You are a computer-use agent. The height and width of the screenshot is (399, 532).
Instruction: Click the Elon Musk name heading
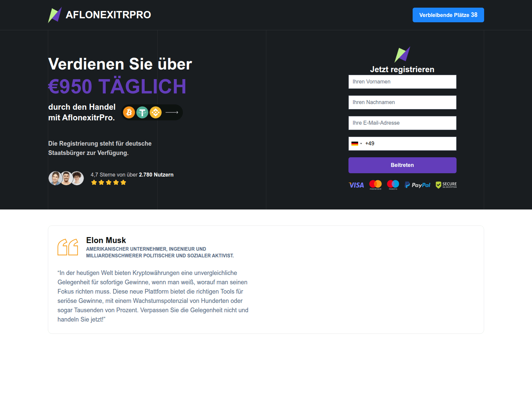[x=106, y=240]
